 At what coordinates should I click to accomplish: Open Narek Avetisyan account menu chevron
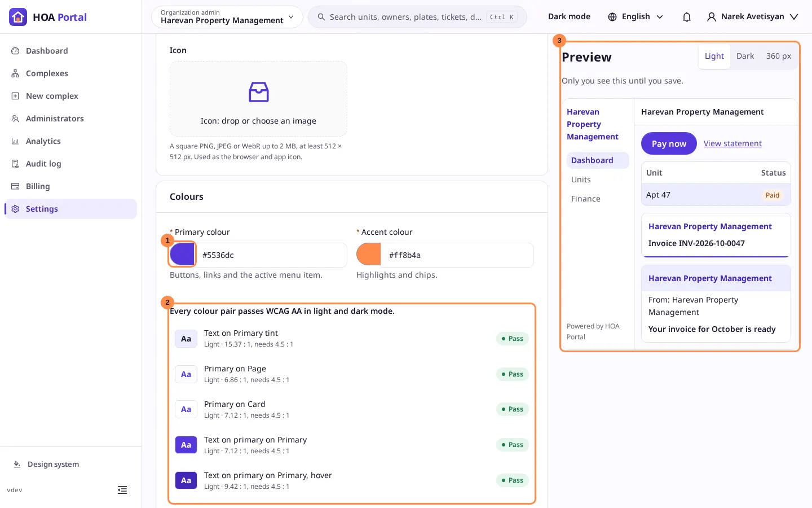(794, 17)
